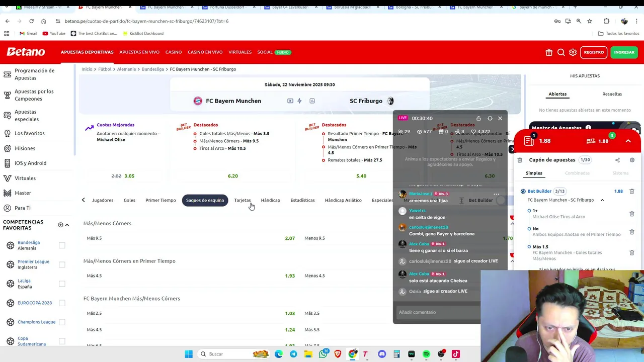Switch to the Primer Tiempo tab

(160, 200)
